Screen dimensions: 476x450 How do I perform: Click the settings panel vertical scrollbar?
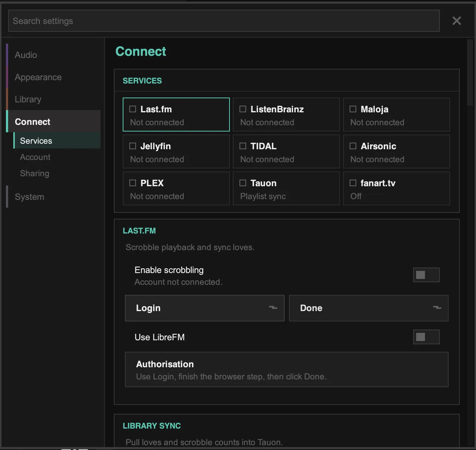470,72
